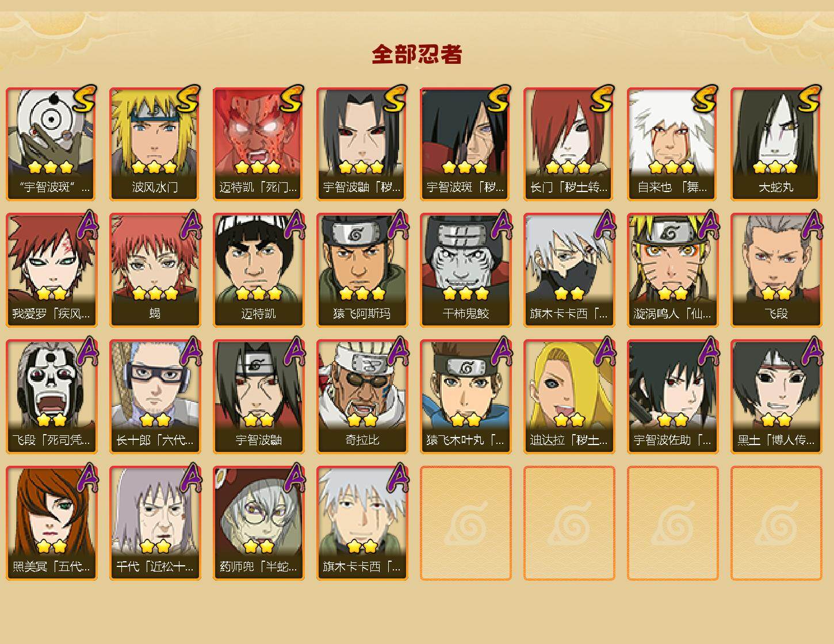Select the A-rank 飞段 card with two stars
Screen dimensions: 834x644
776,270
